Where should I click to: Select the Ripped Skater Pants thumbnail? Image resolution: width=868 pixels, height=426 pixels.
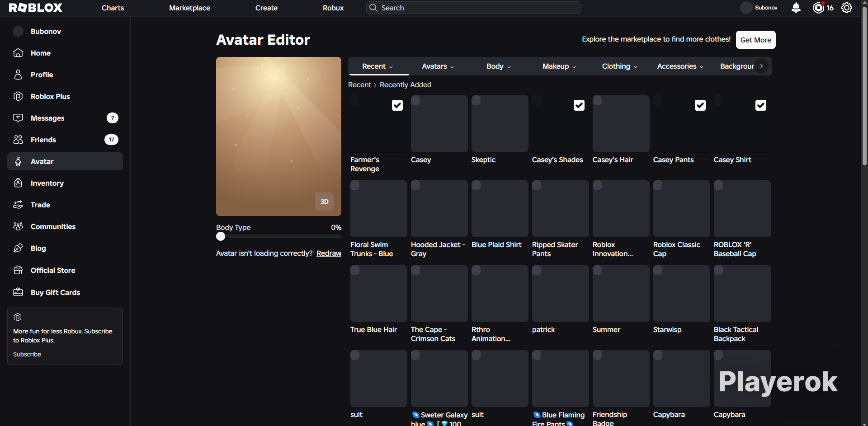pos(561,209)
